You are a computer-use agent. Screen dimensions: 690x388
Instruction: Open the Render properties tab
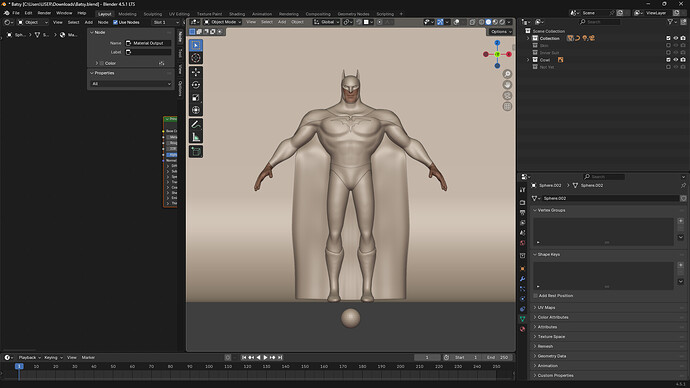pos(522,203)
